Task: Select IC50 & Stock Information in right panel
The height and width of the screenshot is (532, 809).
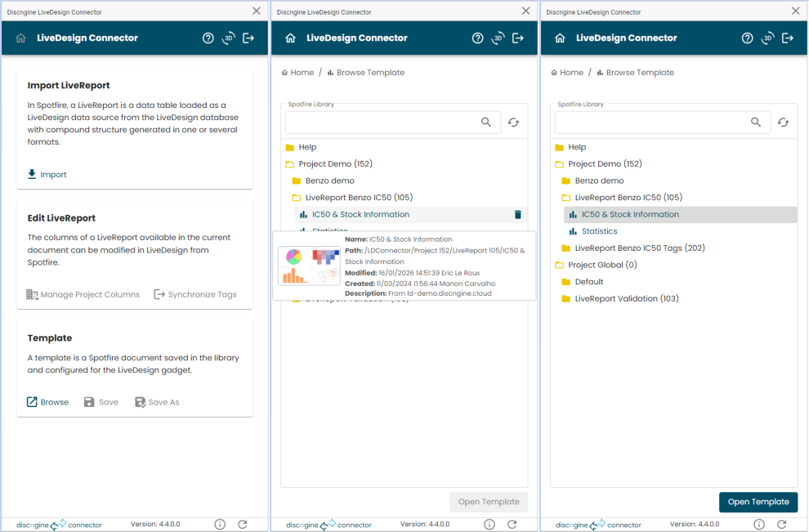Action: pyautogui.click(x=681, y=215)
